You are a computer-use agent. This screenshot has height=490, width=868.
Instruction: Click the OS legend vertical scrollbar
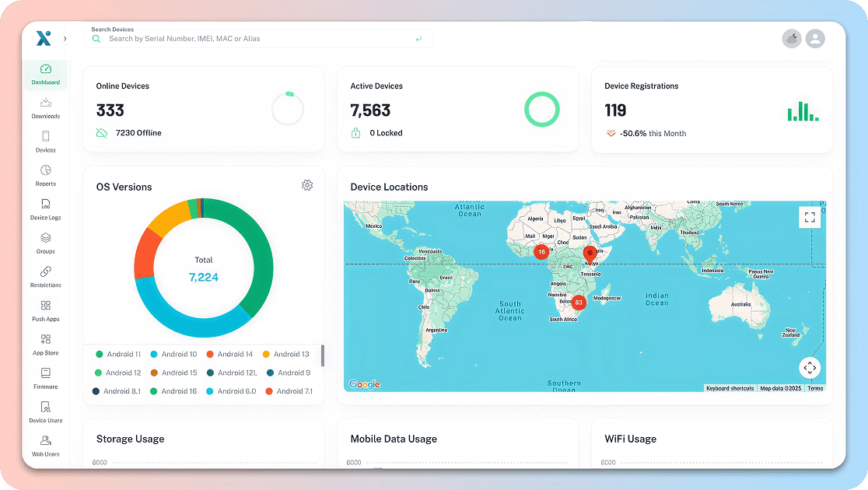click(323, 356)
